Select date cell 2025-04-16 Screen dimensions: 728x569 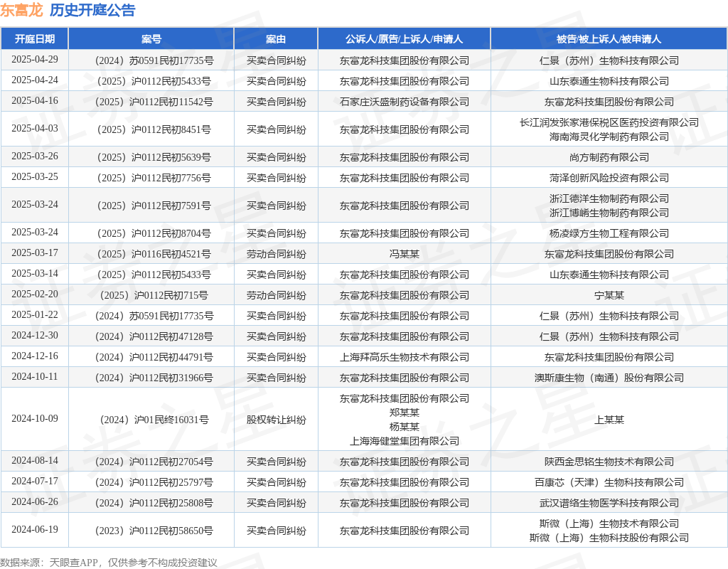35,101
